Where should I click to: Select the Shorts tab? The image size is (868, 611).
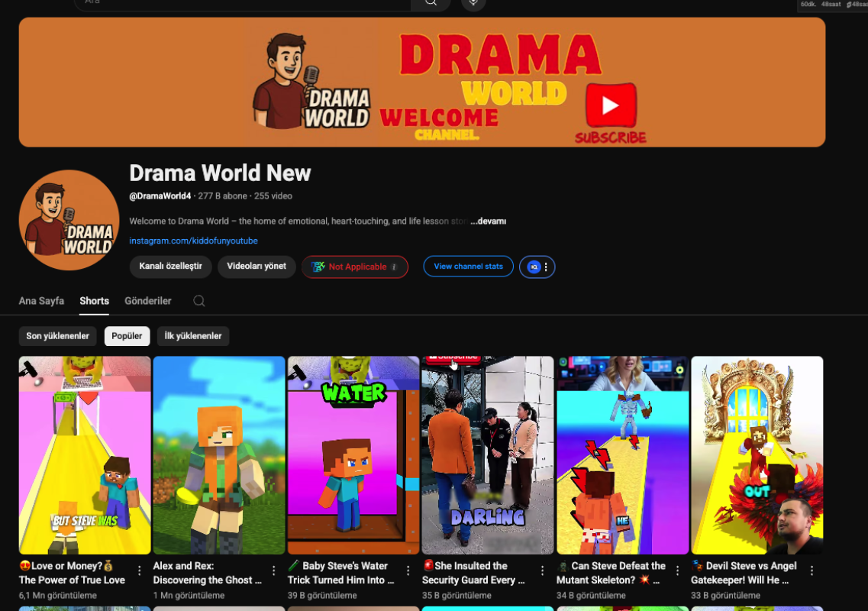pyautogui.click(x=94, y=301)
